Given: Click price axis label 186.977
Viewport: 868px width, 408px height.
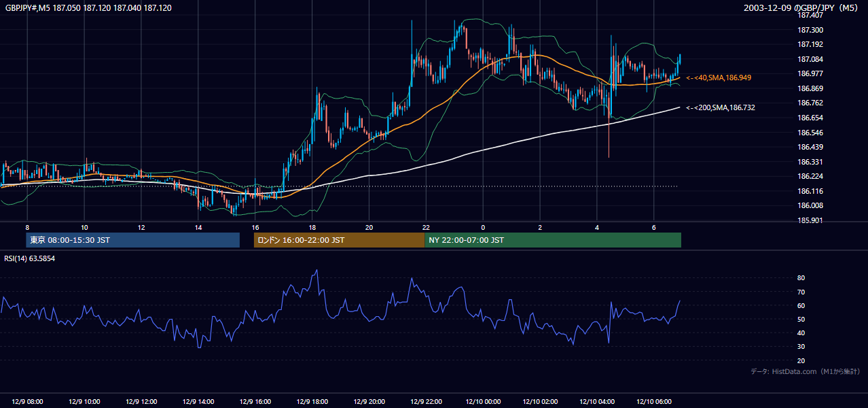Looking at the screenshot, I should coord(811,73).
